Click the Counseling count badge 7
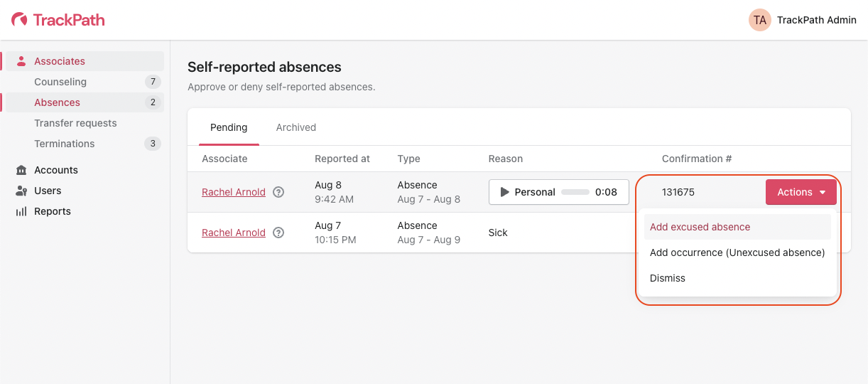The image size is (868, 384). click(x=153, y=82)
